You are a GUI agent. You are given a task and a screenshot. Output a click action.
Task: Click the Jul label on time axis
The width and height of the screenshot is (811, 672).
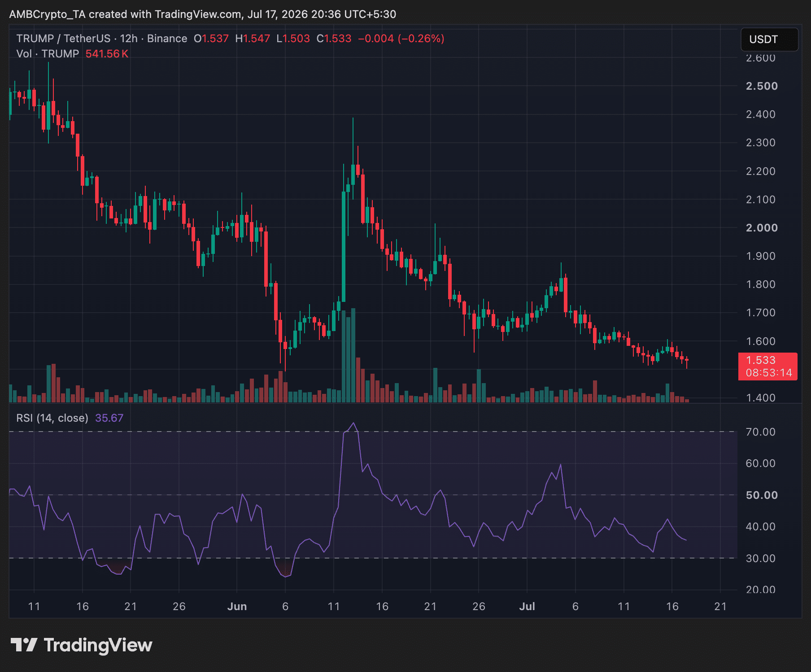point(527,607)
